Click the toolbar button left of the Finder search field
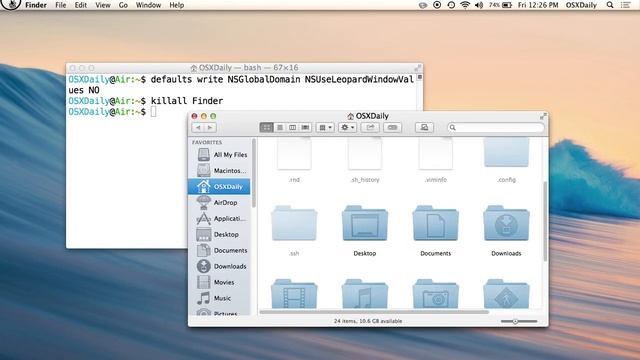Image resolution: width=640 pixels, height=360 pixels. pos(424,128)
